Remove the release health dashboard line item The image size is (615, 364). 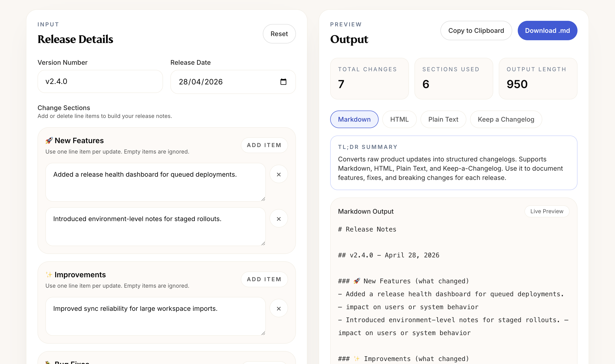(279, 174)
